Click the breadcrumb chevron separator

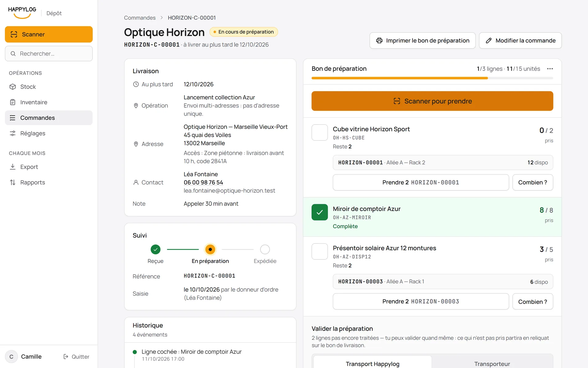(162, 18)
